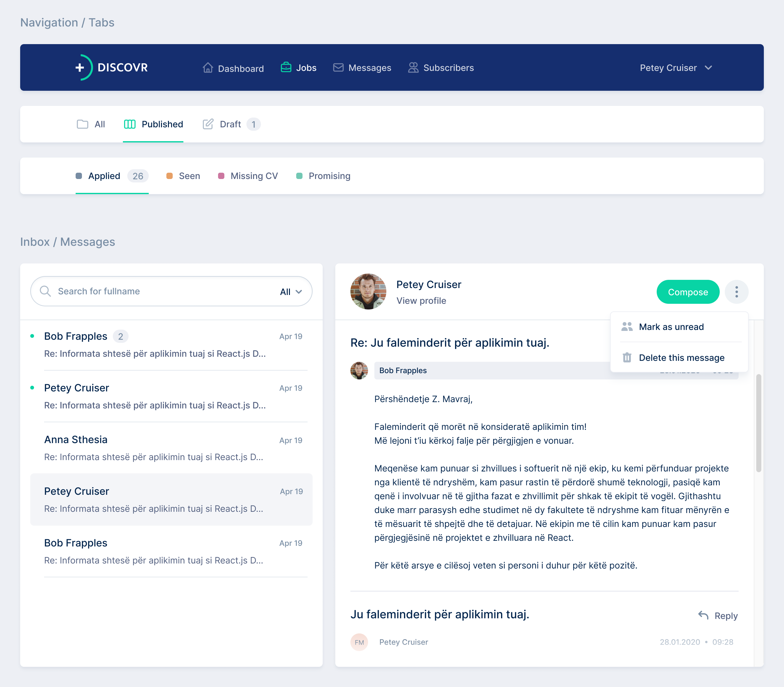Click the search magnifier icon
The width and height of the screenshot is (784, 687).
45,291
